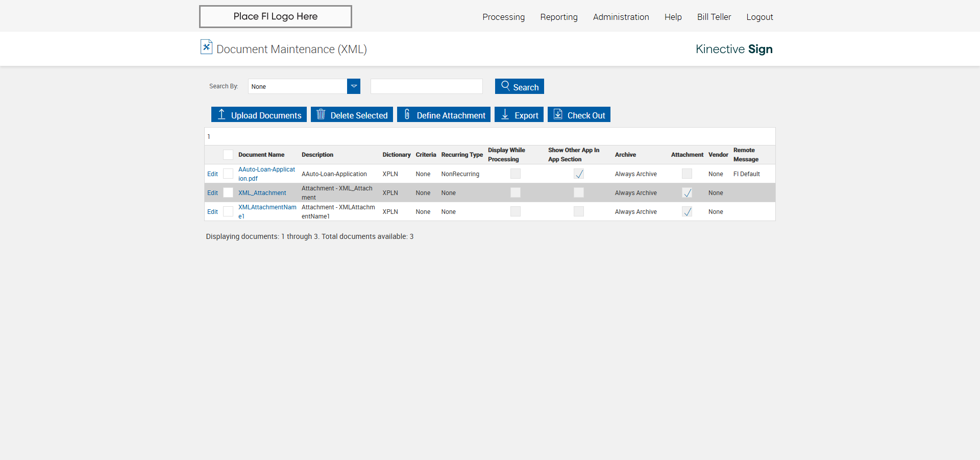The height and width of the screenshot is (460, 980).
Task: Click the Dictionary column header
Action: (397, 155)
